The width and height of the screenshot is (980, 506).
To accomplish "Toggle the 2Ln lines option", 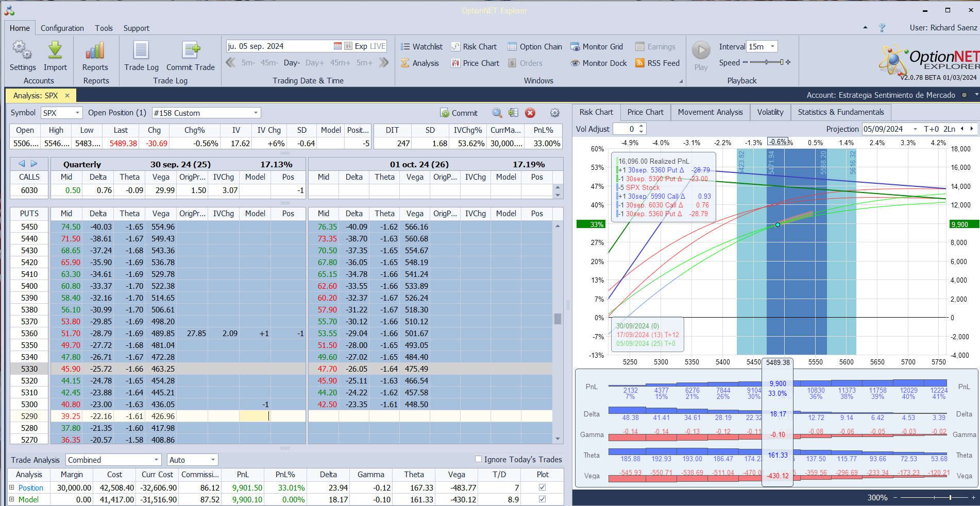I will pyautogui.click(x=949, y=129).
